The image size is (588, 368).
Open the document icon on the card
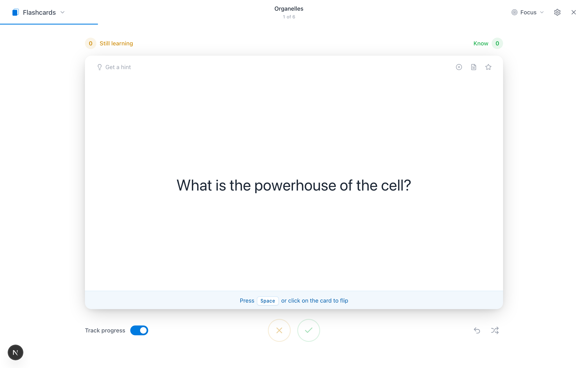click(473, 67)
